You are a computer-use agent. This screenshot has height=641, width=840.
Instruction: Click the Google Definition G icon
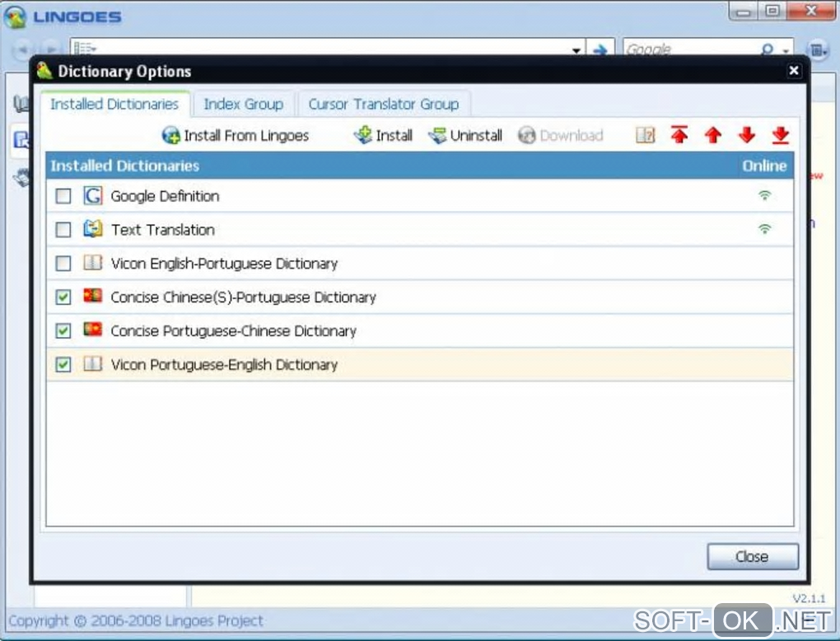tap(93, 195)
